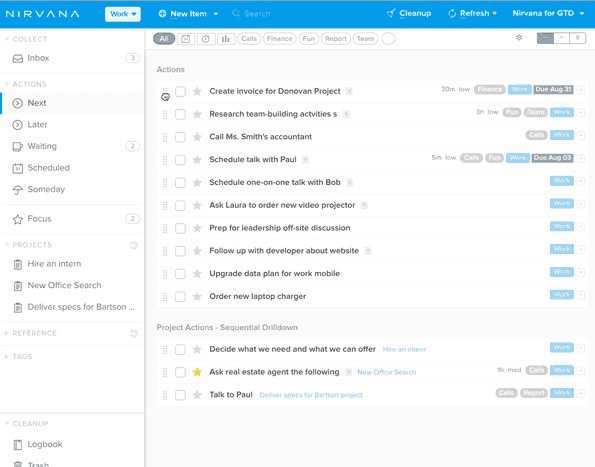This screenshot has height=467, width=595.
Task: Open the Logbook icon
Action: point(17,445)
